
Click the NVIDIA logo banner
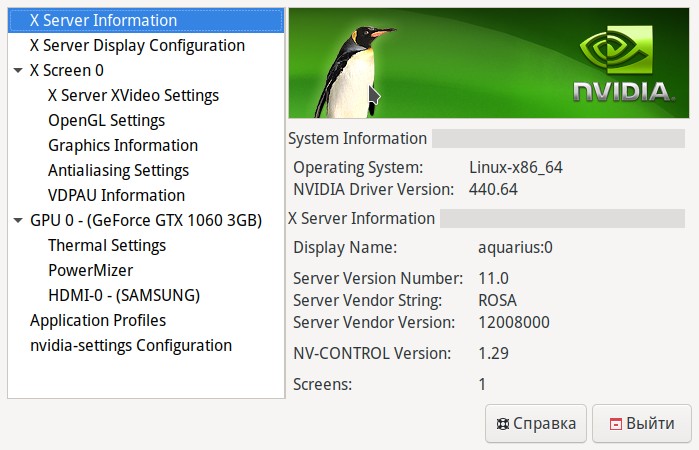coord(620,65)
